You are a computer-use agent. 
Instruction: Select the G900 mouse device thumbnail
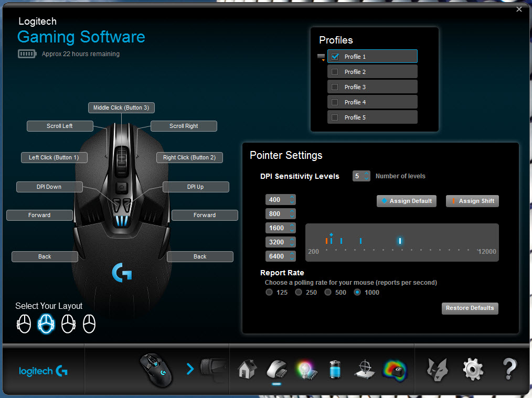coord(156,370)
